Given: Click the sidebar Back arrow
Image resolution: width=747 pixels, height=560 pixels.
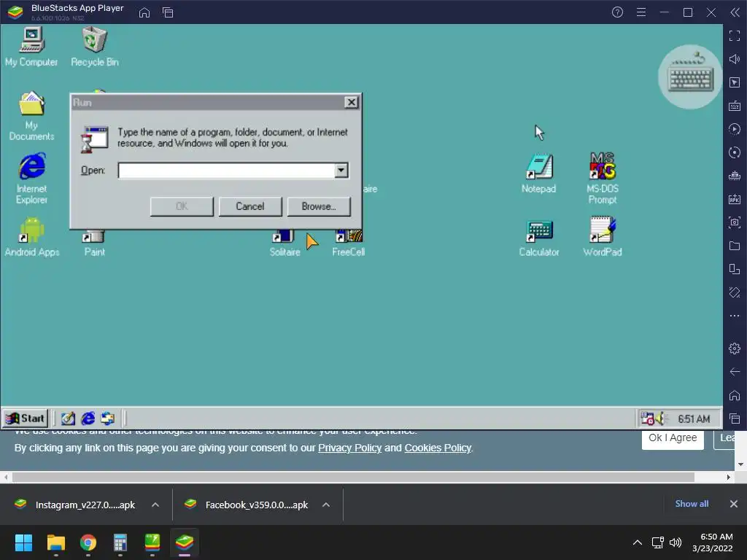Looking at the screenshot, I should click(735, 372).
